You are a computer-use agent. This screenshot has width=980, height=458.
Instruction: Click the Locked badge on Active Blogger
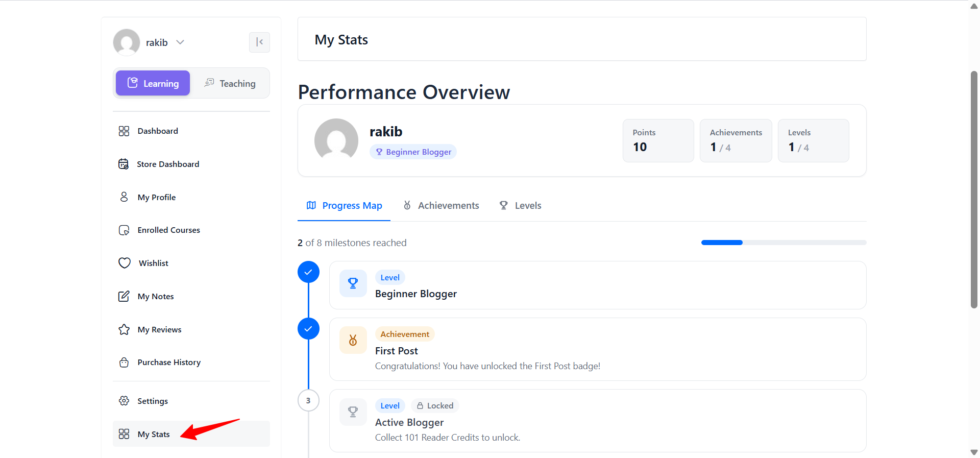pyautogui.click(x=435, y=405)
